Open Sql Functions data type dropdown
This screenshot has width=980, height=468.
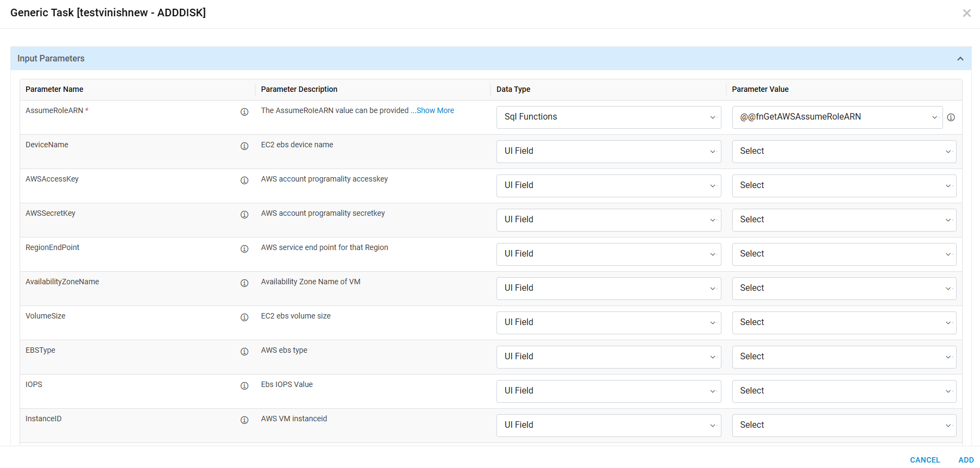608,117
